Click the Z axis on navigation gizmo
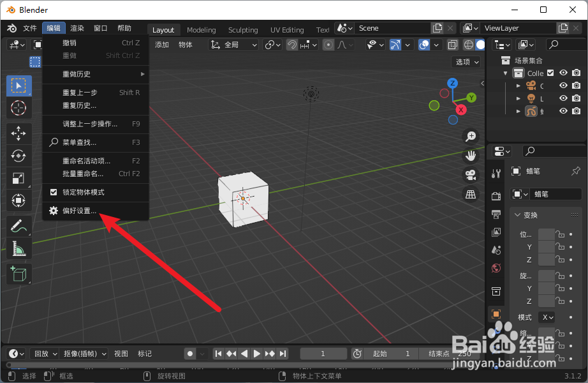The width and height of the screenshot is (588, 383). tap(453, 83)
